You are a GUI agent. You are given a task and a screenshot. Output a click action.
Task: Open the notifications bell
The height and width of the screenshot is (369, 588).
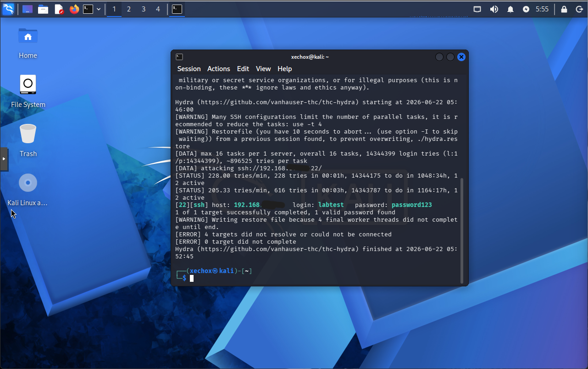(510, 9)
